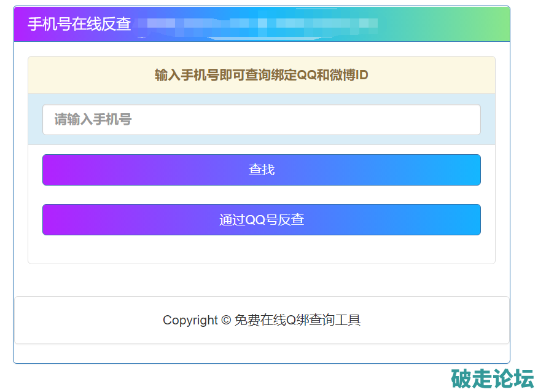The height and width of the screenshot is (392, 546).
Task: Click the 请输入手机号 phone number input field
Action: coord(261,119)
